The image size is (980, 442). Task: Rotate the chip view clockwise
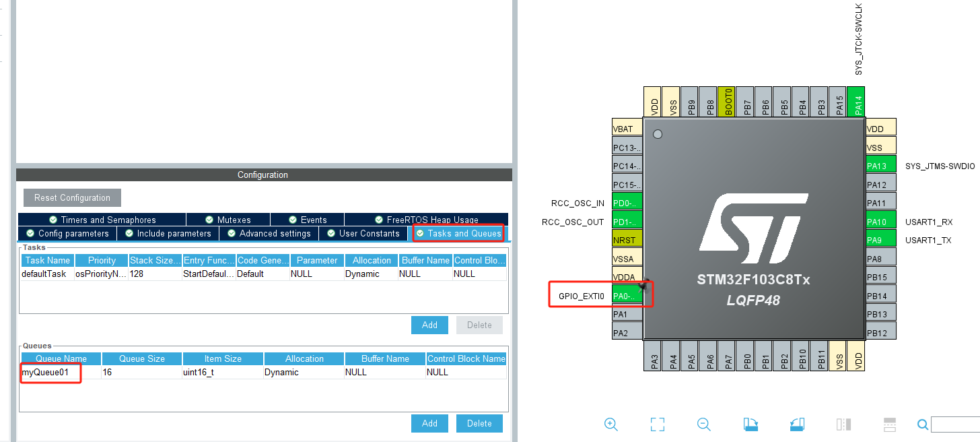click(750, 424)
